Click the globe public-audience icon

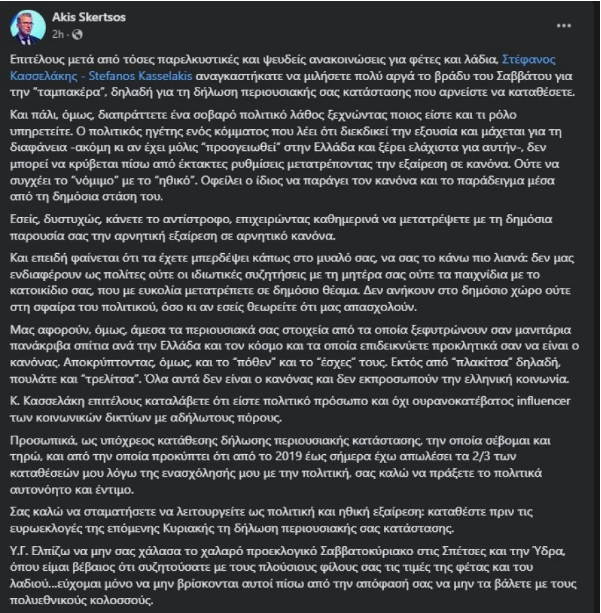pos(77,35)
